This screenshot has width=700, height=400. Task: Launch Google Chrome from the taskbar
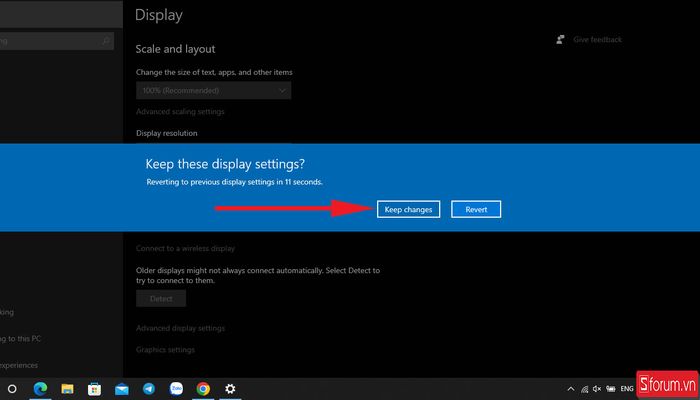coord(203,388)
